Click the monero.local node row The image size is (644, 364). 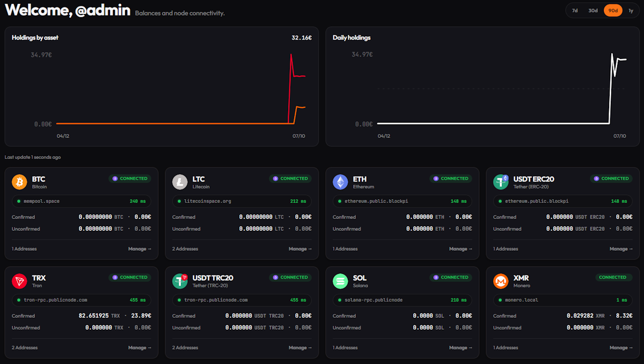pyautogui.click(x=563, y=300)
